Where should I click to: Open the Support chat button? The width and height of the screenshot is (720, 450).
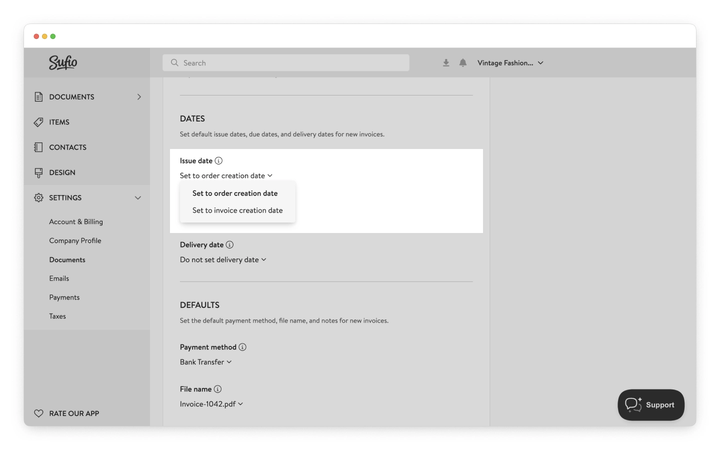point(651,405)
